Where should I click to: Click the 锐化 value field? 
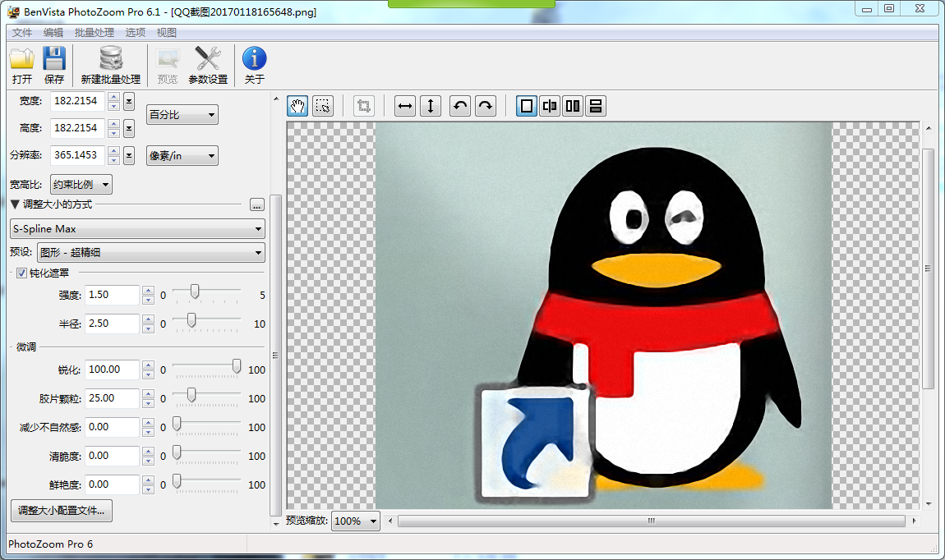[112, 370]
